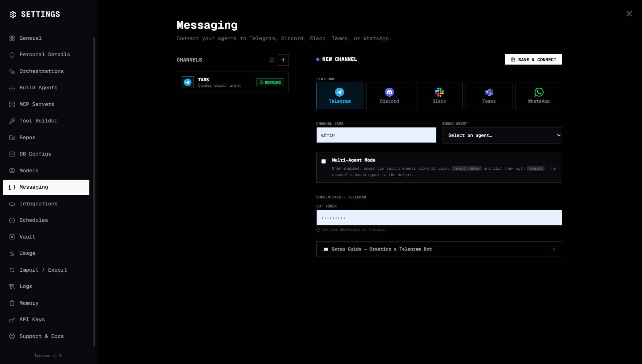The image size is (642, 364).
Task: Open the DB Configs section
Action: tap(46, 154)
